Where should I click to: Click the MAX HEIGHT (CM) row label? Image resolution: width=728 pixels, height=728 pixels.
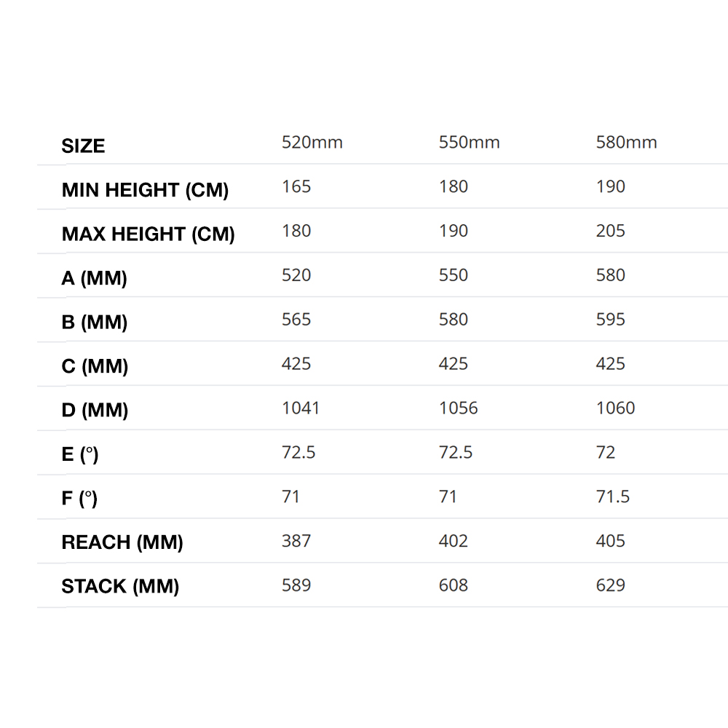[x=148, y=234]
